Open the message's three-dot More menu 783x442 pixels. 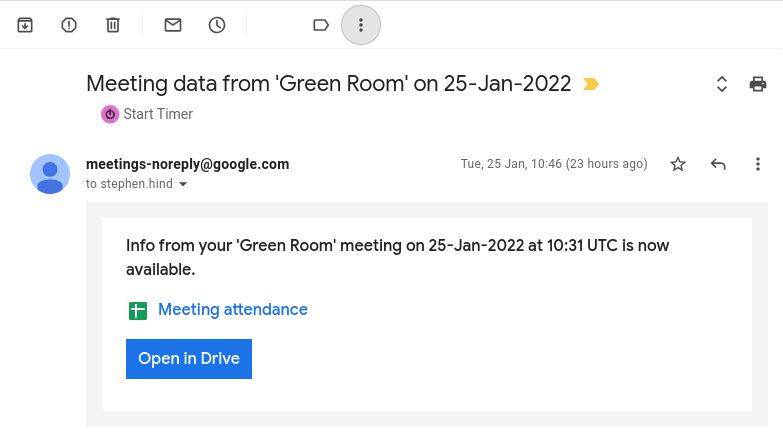(758, 164)
